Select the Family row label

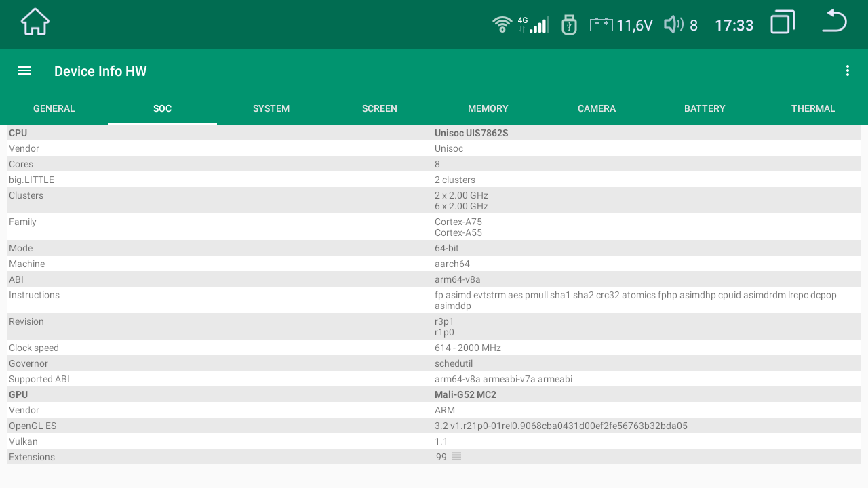(x=22, y=222)
